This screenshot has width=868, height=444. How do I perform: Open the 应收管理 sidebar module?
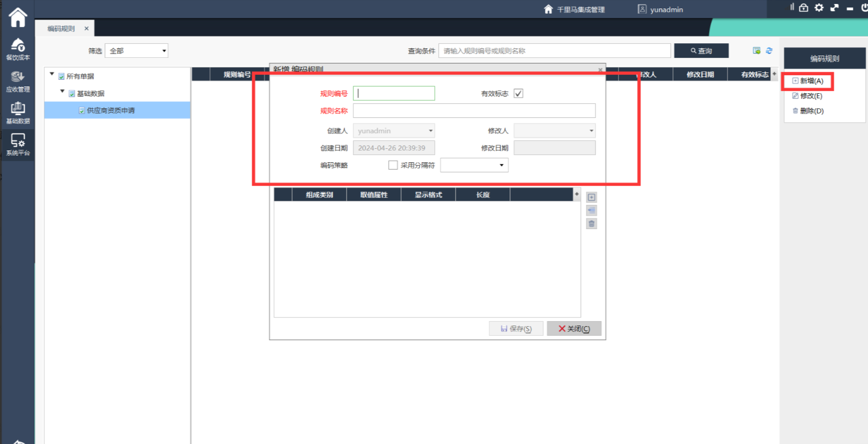(x=17, y=81)
